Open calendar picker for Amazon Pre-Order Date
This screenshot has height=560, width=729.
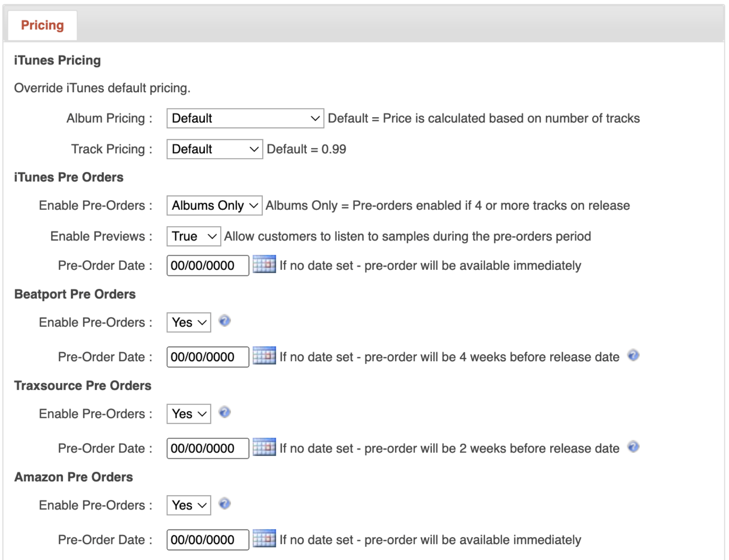click(264, 539)
